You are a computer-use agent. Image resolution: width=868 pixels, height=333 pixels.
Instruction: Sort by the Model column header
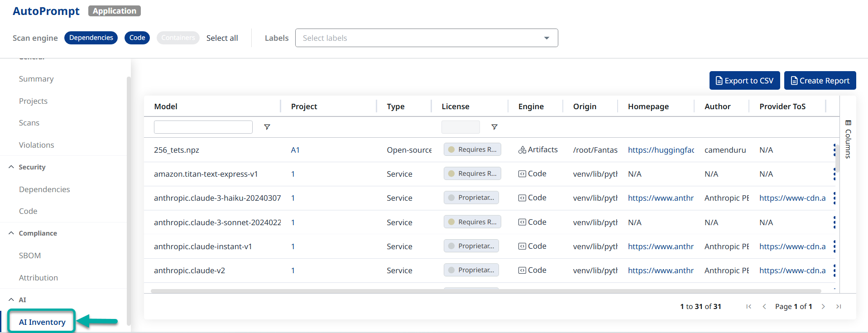pos(166,106)
